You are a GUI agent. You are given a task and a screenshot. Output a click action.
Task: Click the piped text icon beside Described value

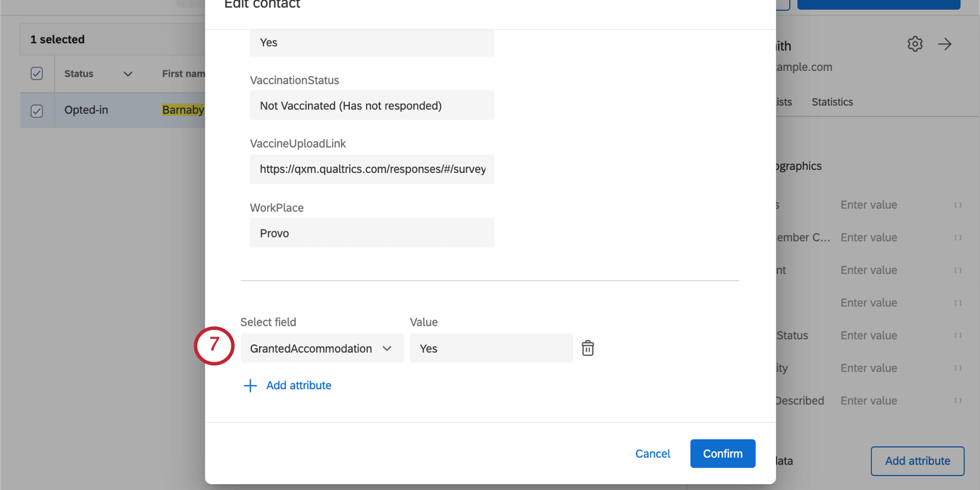958,401
